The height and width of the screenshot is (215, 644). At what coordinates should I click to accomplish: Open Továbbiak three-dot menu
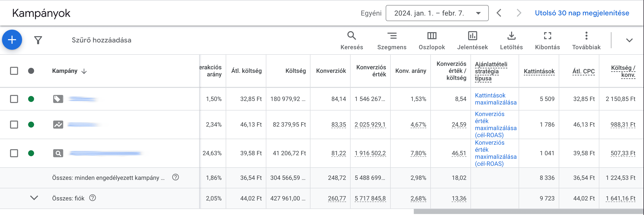pyautogui.click(x=586, y=40)
